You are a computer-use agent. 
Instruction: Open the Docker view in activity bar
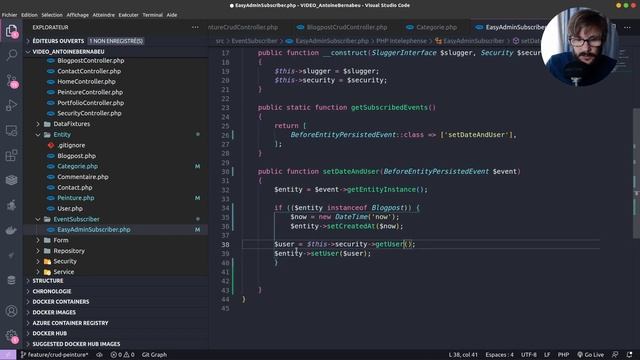pos(11,230)
